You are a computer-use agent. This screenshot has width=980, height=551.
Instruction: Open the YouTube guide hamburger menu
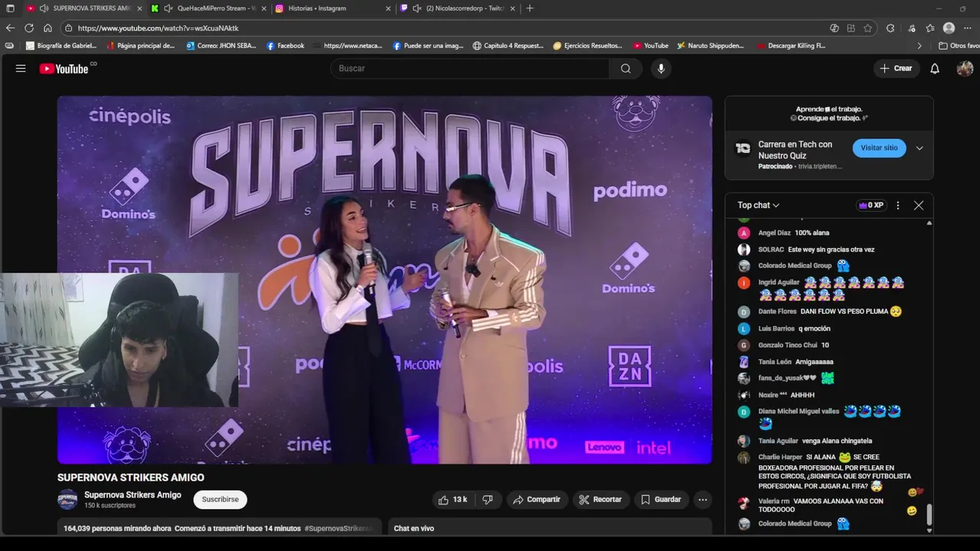21,68
